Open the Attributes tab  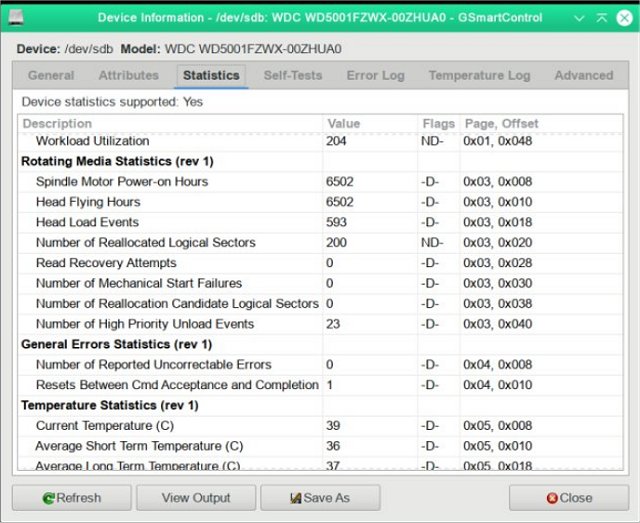tap(128, 75)
